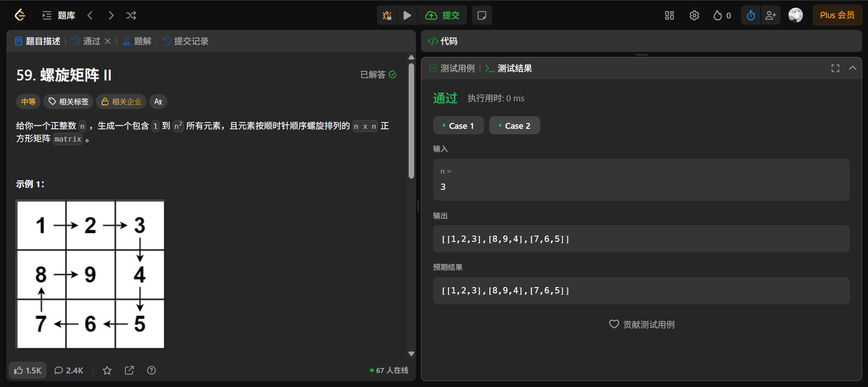Switch to 题解 tab
The image size is (868, 387).
[x=137, y=41]
